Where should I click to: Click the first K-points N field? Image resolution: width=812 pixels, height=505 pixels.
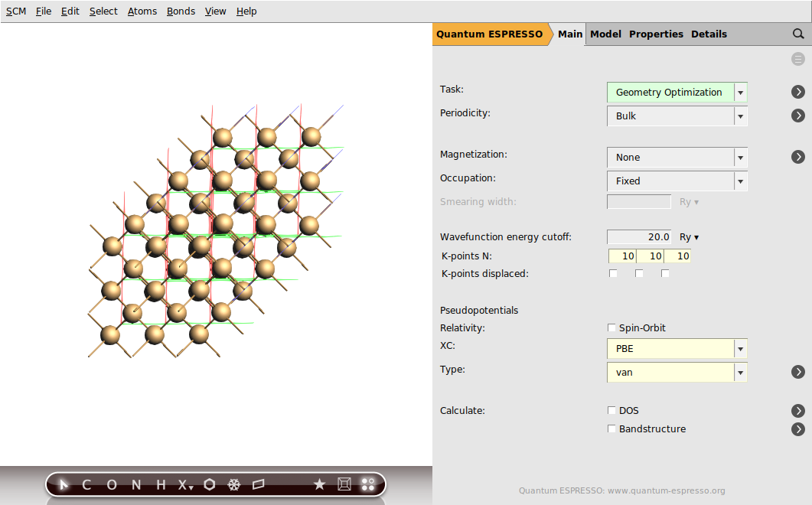pyautogui.click(x=622, y=256)
